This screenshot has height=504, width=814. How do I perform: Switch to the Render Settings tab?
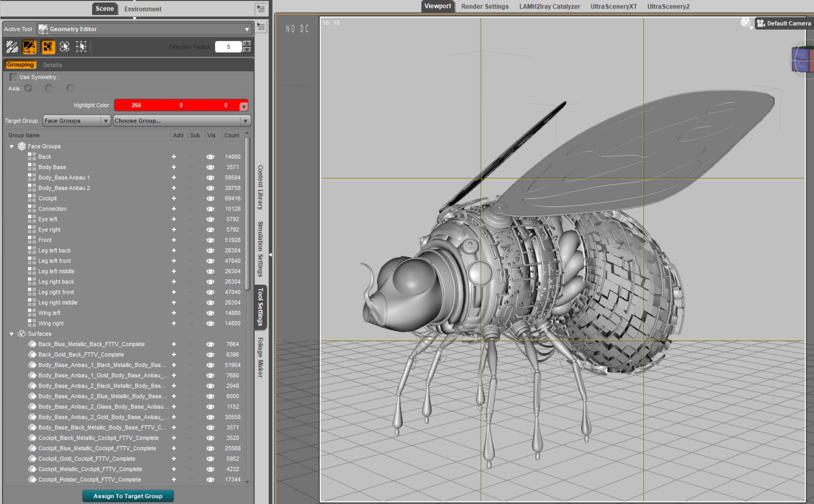[485, 7]
